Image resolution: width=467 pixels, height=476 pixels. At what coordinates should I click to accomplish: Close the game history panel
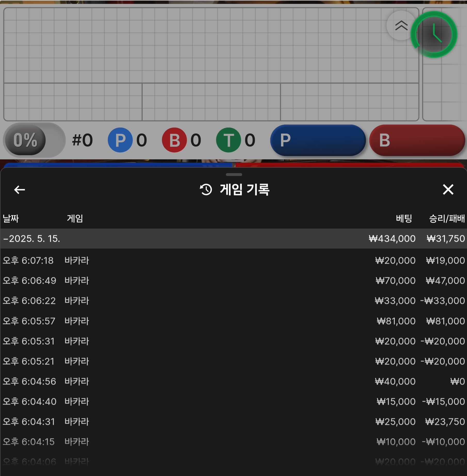pos(448,190)
